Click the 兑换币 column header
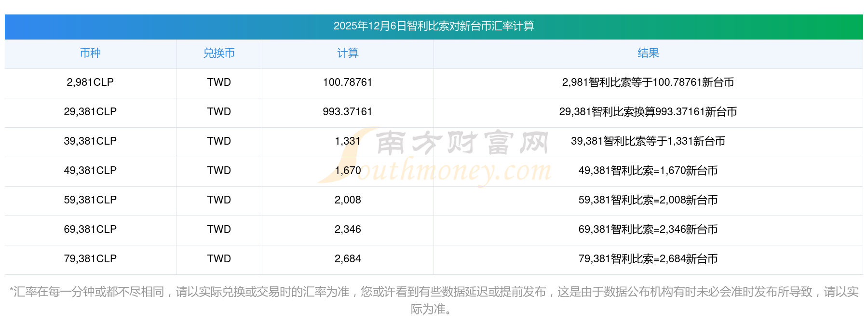This screenshot has width=868, height=324. (x=219, y=53)
